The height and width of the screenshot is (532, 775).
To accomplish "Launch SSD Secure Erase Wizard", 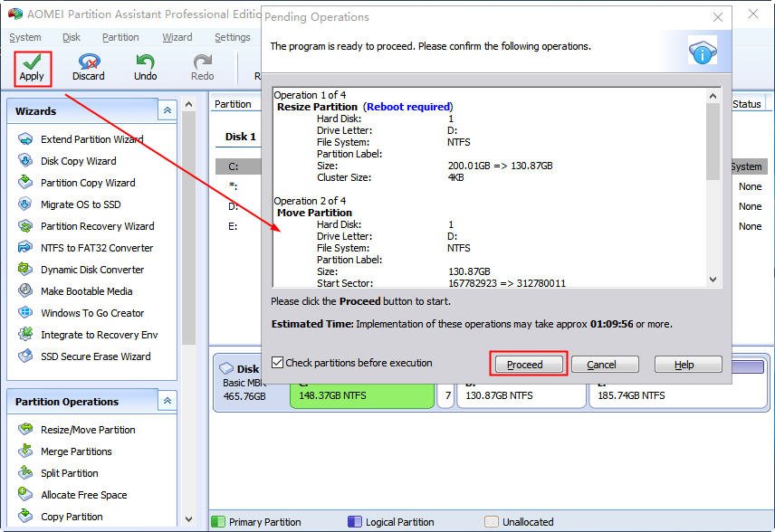I will pos(84,356).
